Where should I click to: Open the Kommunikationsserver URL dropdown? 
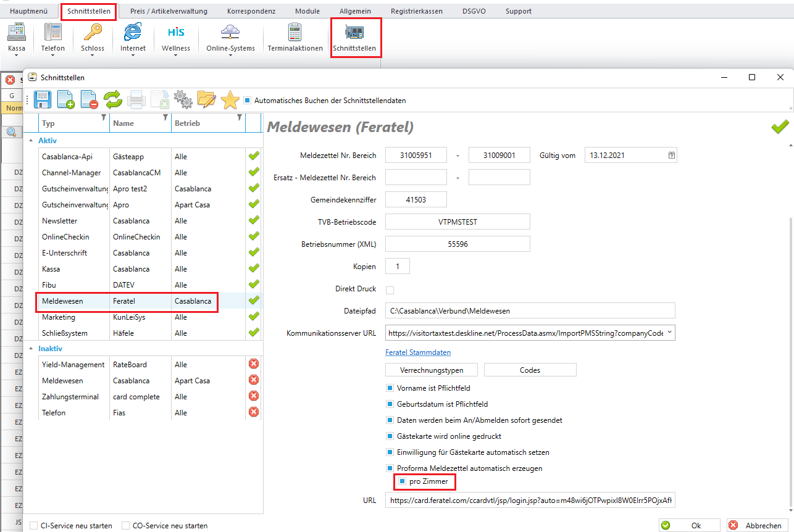(x=670, y=333)
